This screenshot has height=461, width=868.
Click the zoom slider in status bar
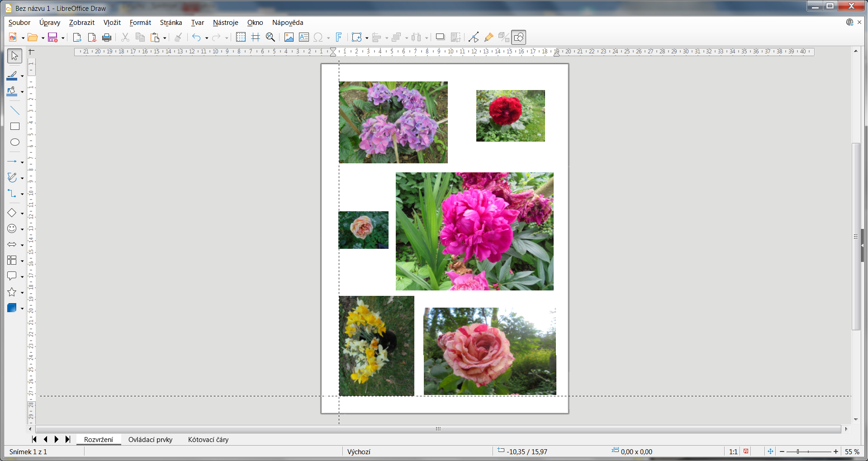[x=808, y=451]
